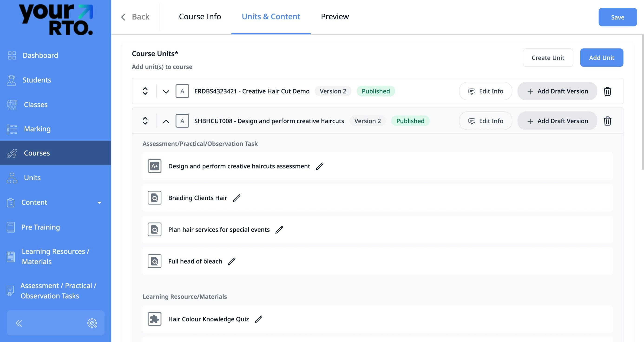Click the Braiding Clients Hair title
Screen dimensions: 644x342
[x=197, y=198]
